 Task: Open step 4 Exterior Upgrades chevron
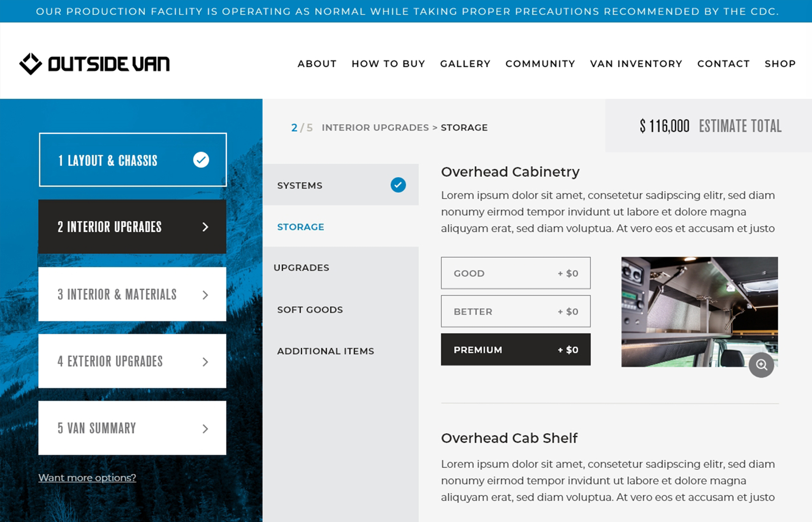205,362
